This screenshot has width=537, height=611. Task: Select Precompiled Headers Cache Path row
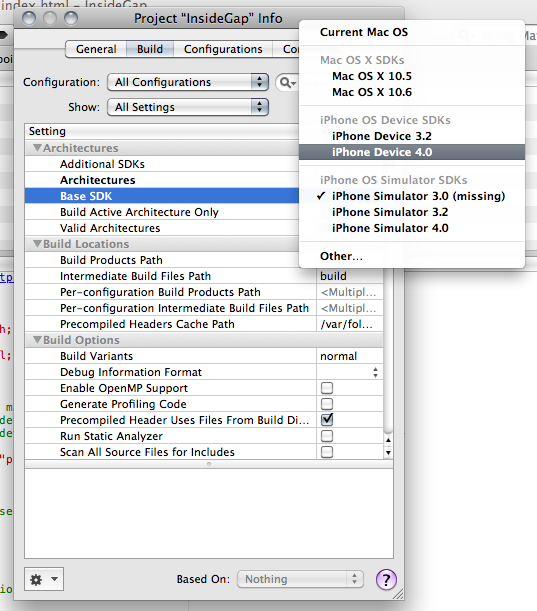(204, 324)
